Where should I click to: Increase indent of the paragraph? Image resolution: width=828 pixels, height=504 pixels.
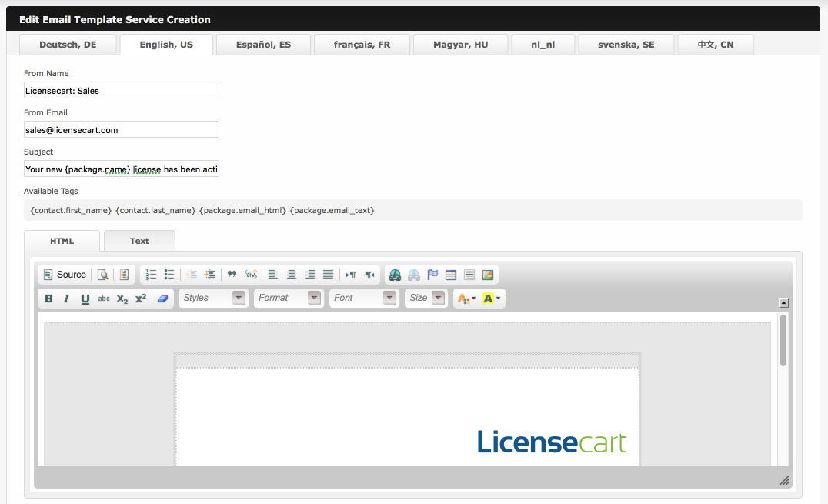(x=210, y=275)
